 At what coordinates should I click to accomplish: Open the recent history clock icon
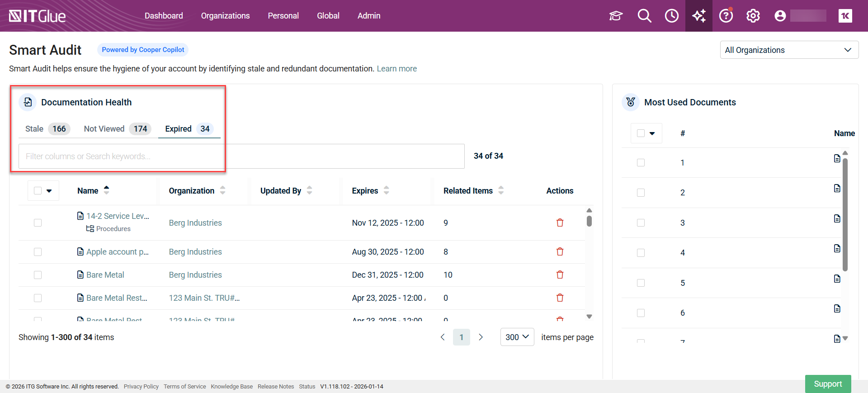pyautogui.click(x=671, y=16)
